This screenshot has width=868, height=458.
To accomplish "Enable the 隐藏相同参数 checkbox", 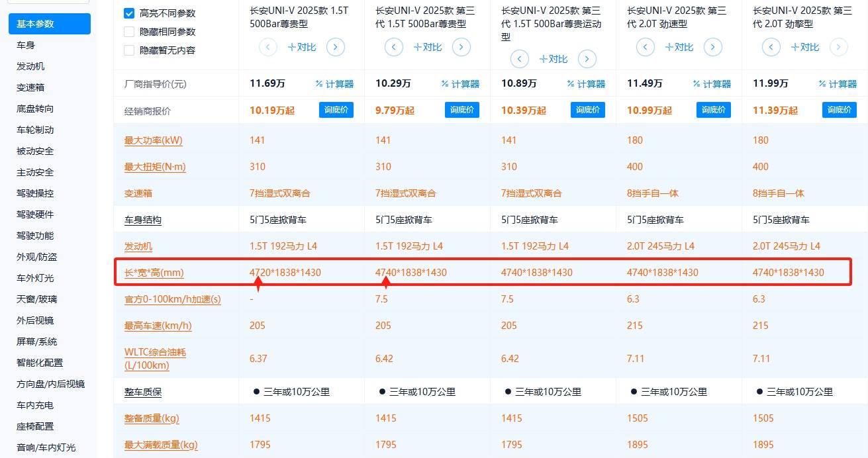I will coord(129,31).
